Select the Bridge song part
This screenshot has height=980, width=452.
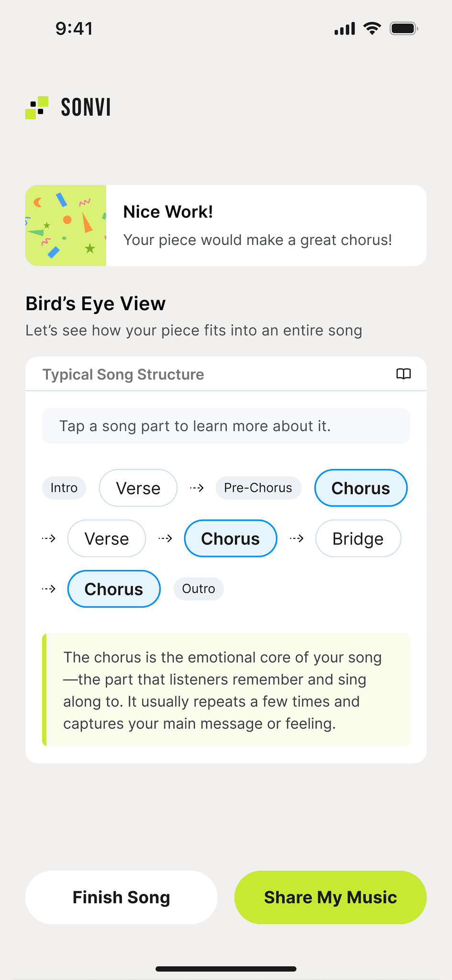point(358,539)
